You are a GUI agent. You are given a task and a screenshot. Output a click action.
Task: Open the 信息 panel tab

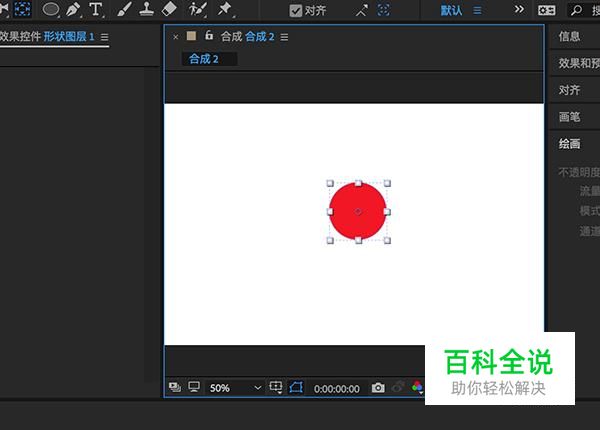click(570, 37)
